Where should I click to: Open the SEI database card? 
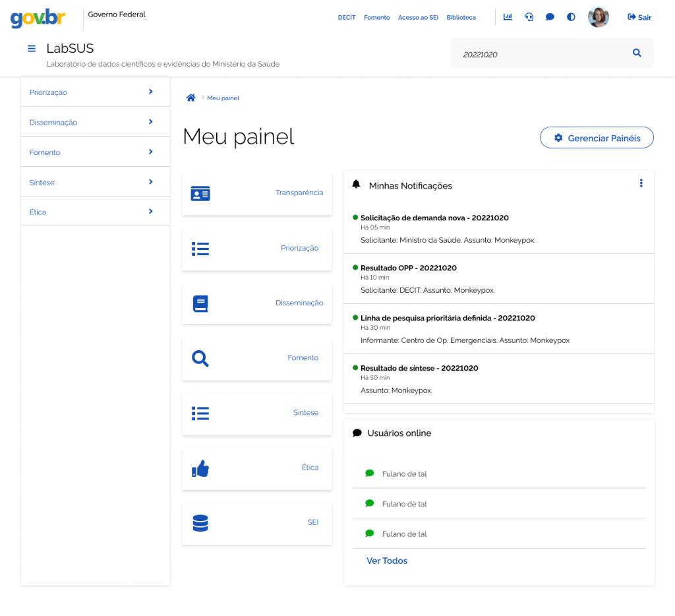pyautogui.click(x=257, y=522)
